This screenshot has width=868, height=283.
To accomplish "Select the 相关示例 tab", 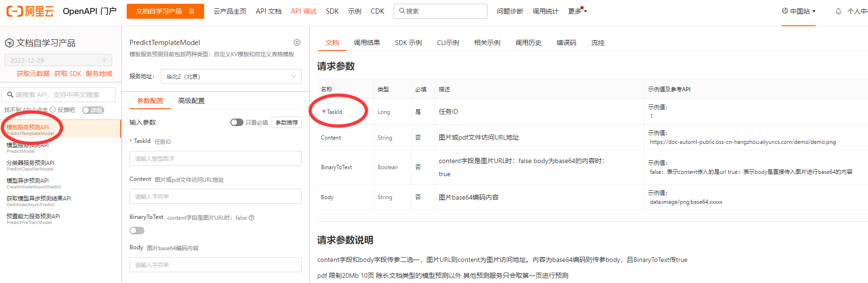I will (487, 43).
